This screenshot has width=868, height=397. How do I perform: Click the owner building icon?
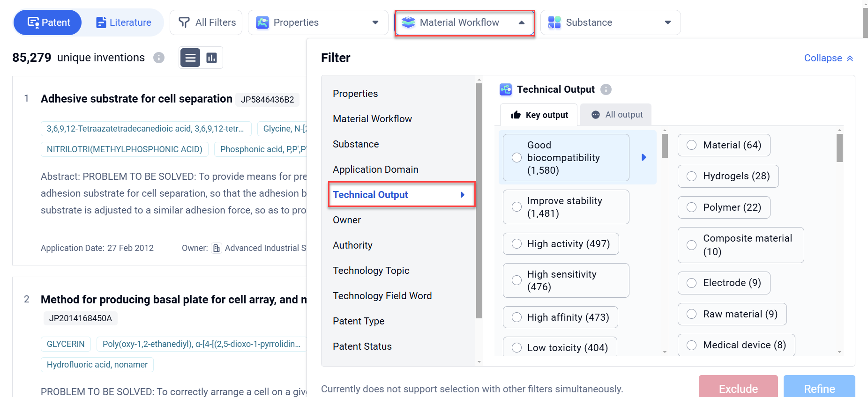pyautogui.click(x=217, y=248)
